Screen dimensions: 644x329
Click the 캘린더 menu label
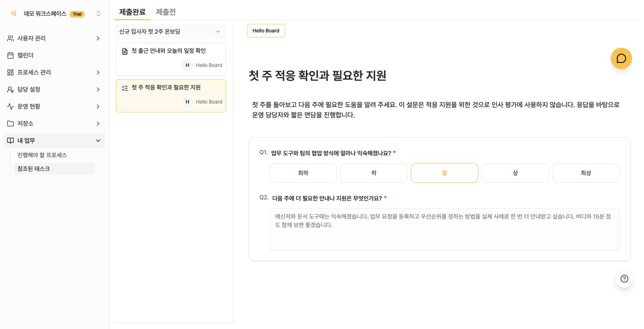click(x=26, y=55)
